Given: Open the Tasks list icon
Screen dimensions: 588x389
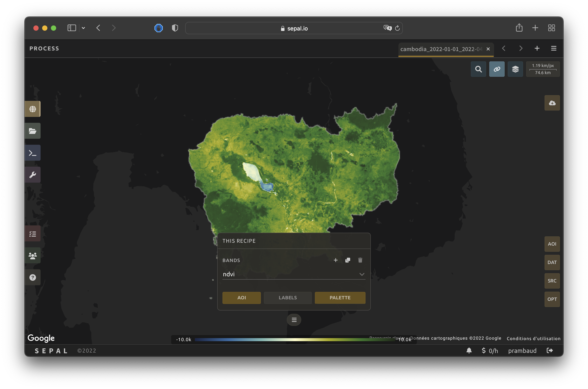Looking at the screenshot, I should coord(32,234).
